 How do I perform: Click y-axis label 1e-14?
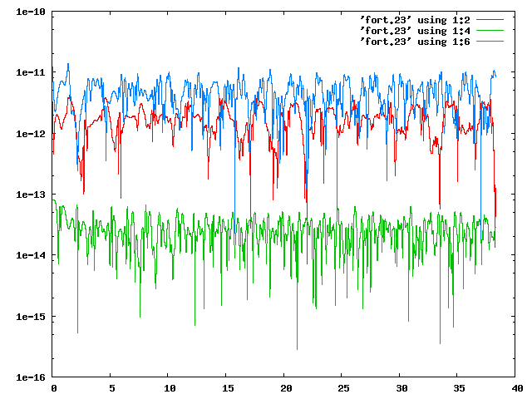tap(31, 255)
